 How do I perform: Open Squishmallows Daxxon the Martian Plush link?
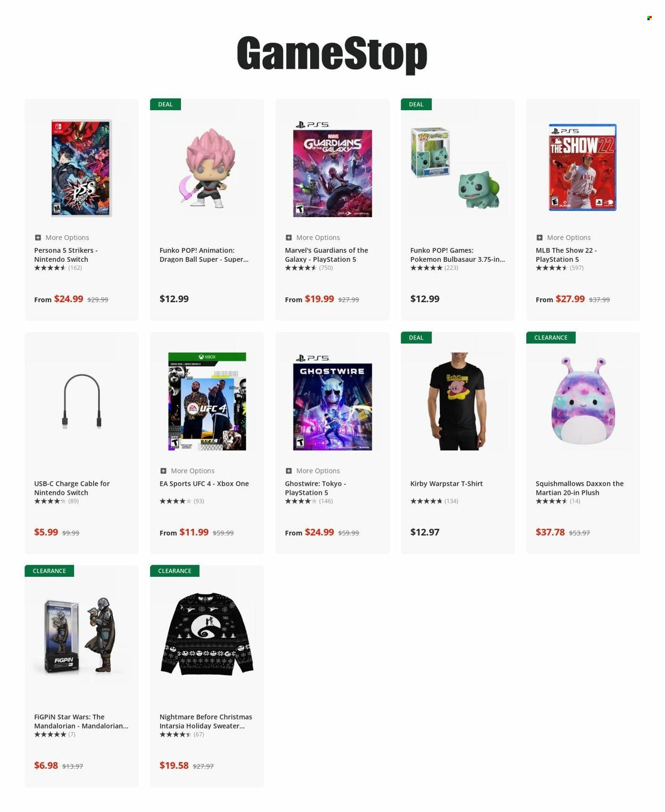pos(579,488)
